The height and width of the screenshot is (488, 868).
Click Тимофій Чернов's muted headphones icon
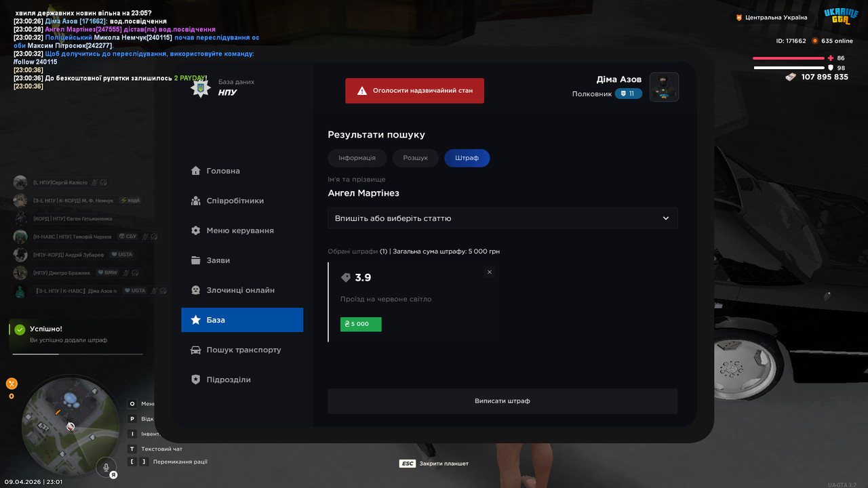(x=155, y=237)
